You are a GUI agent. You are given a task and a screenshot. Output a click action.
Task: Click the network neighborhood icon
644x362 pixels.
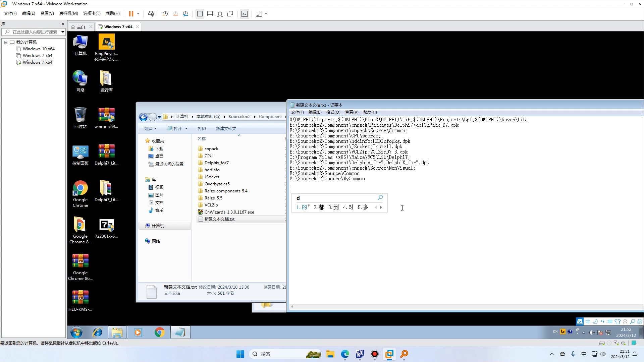pyautogui.click(x=79, y=78)
